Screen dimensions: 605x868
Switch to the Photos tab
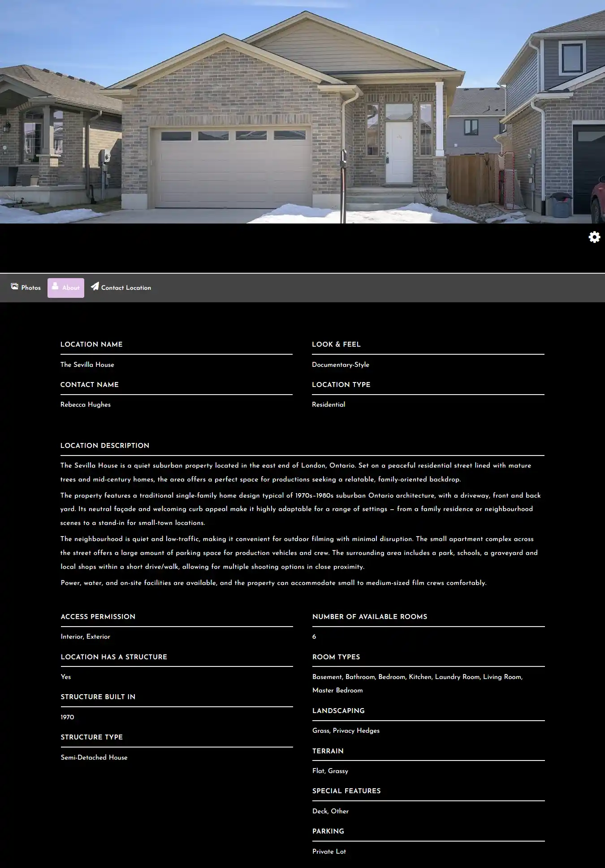click(x=30, y=288)
